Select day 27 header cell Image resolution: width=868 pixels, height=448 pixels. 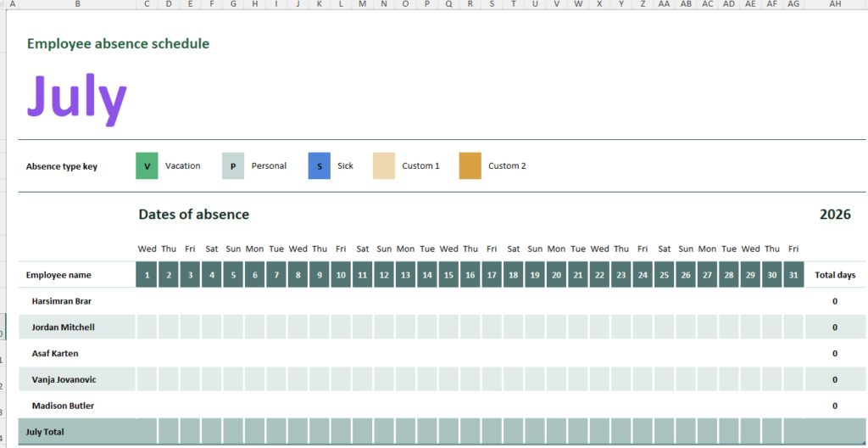[708, 275]
